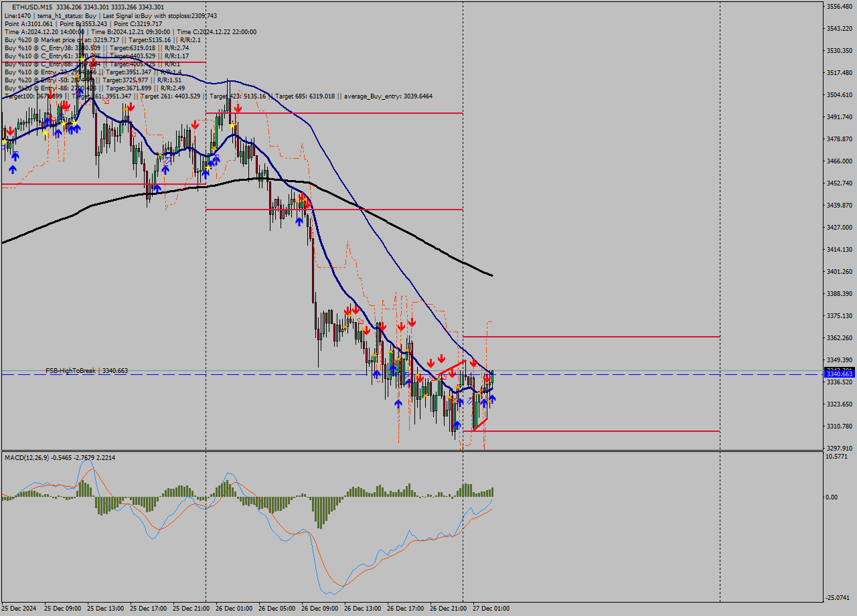
Task: Click price axis label 3388.390
Action: [840, 294]
